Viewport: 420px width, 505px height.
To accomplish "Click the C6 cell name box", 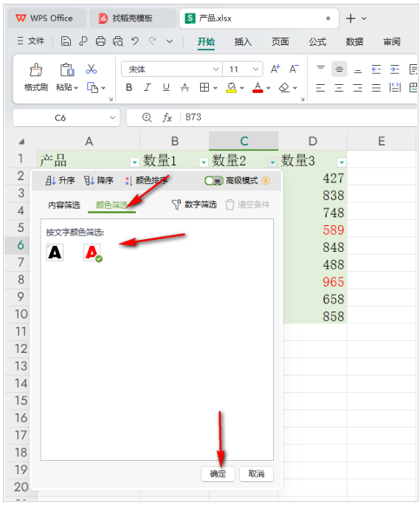I will pos(66,117).
